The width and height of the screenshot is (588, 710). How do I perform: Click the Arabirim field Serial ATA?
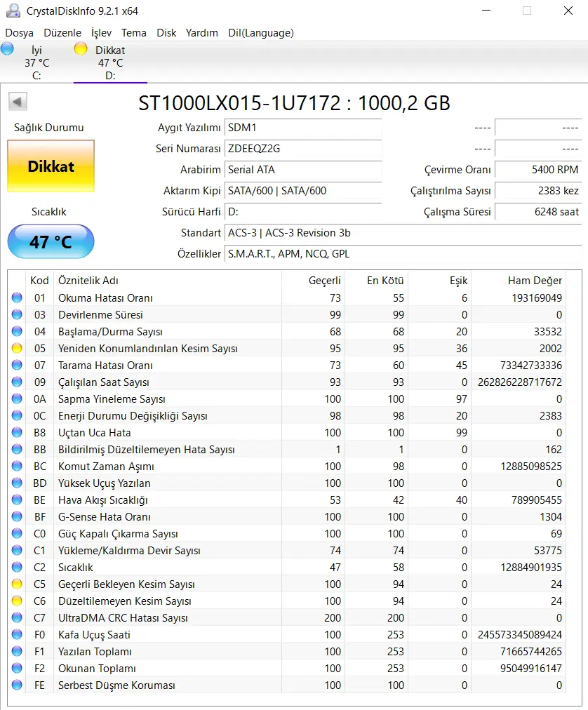303,170
